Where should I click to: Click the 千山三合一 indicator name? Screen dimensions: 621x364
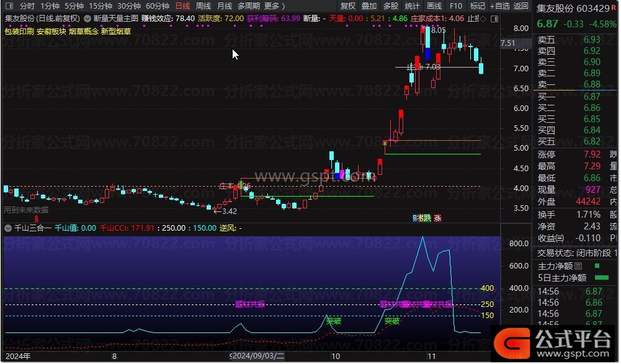(x=33, y=228)
